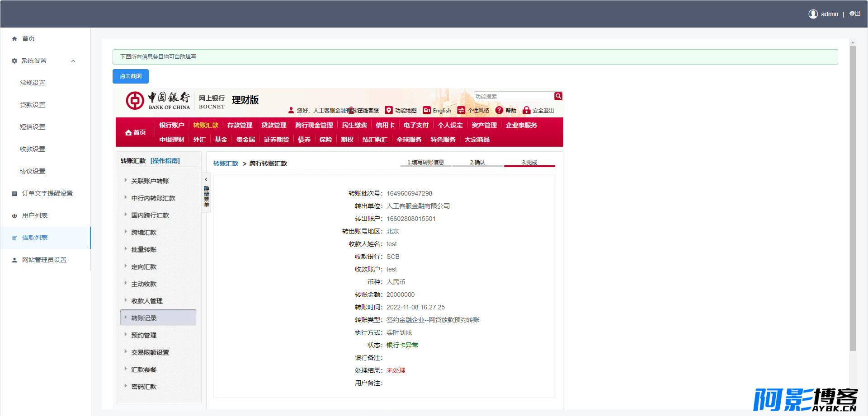Click the English language icon

(427, 110)
